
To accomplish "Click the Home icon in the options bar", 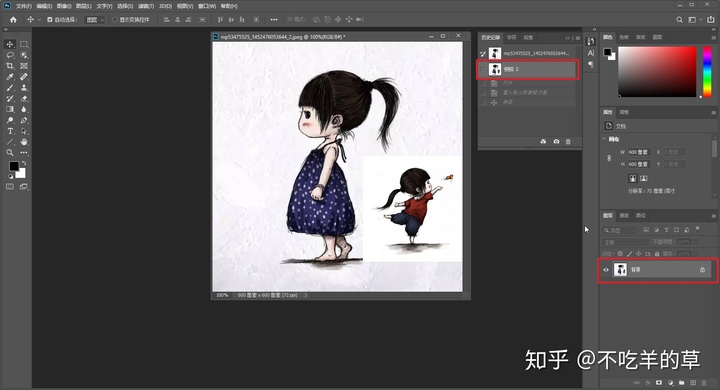I will pos(13,19).
